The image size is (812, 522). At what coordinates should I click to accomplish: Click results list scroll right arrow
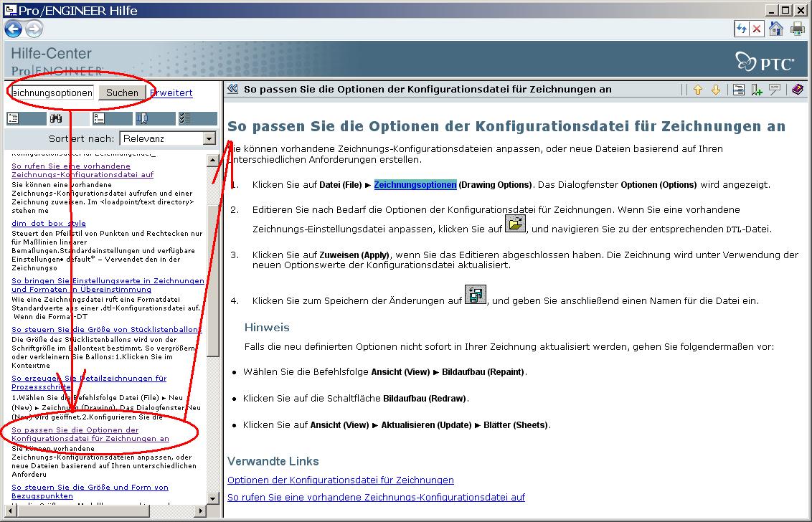point(201,511)
